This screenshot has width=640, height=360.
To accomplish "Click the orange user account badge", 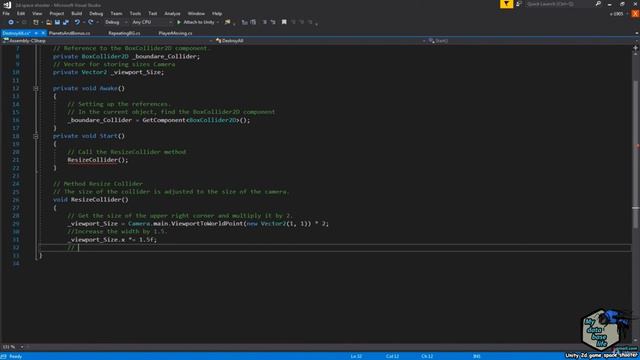I will click(x=635, y=13).
